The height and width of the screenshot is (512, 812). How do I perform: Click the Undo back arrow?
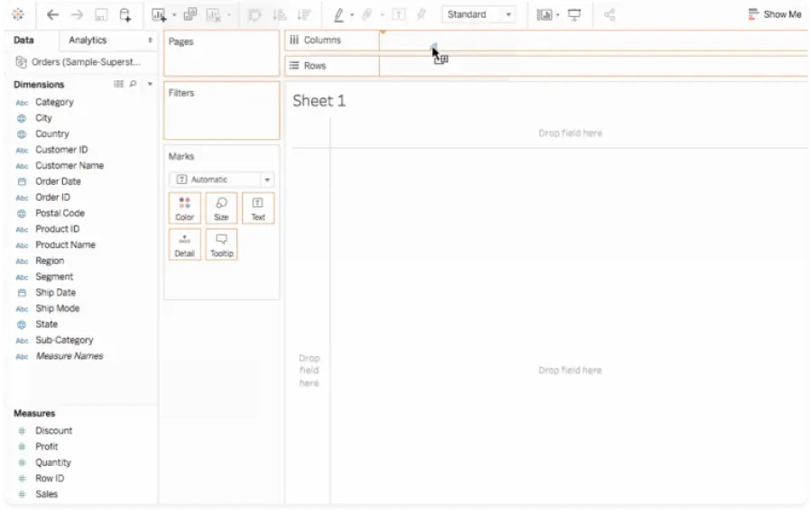(x=52, y=14)
